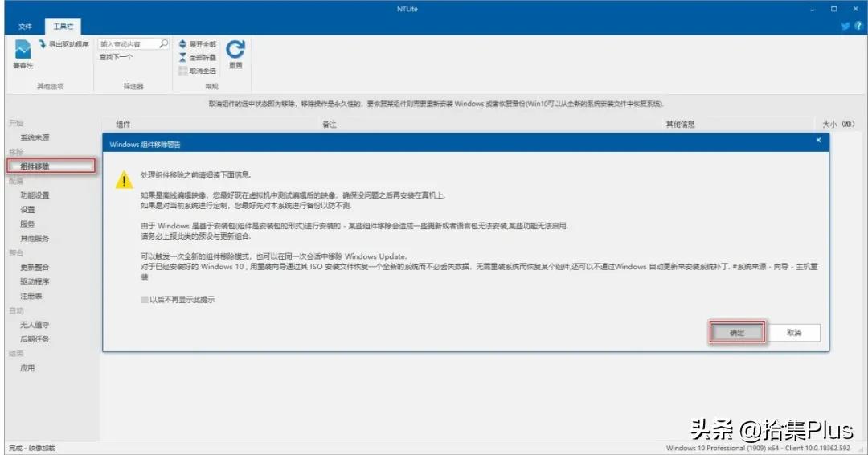Screen dimensions: 868x455
Task: Click the 大小 (MB) column header
Action: (838, 125)
